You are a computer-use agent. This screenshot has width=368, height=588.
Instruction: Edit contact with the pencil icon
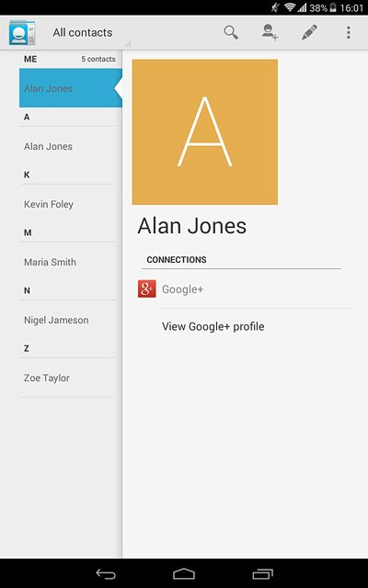(309, 33)
